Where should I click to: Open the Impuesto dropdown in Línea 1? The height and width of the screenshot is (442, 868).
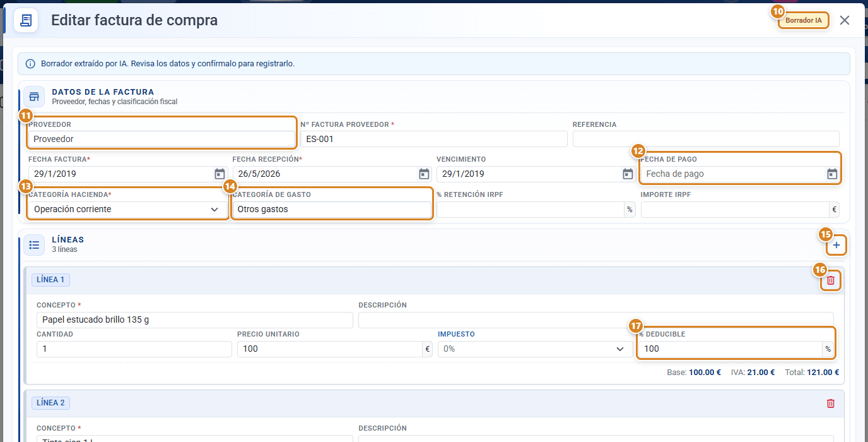536,349
